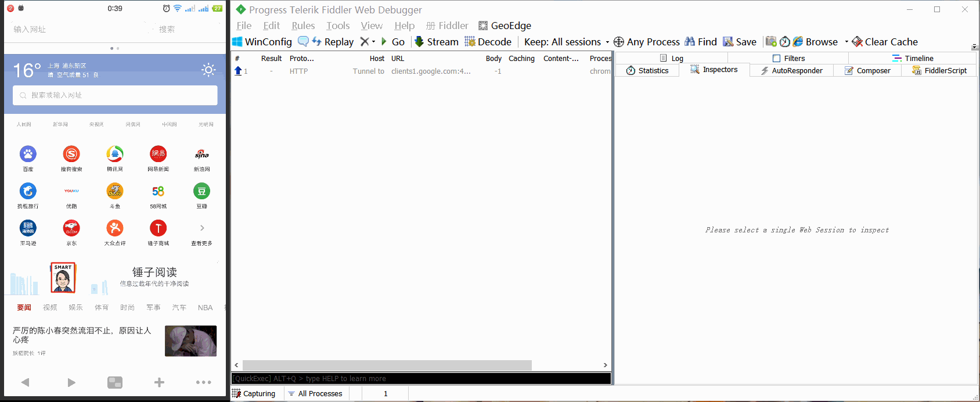This screenshot has width=980, height=402.
Task: Sort sessions by Caching column header
Action: tap(521, 58)
